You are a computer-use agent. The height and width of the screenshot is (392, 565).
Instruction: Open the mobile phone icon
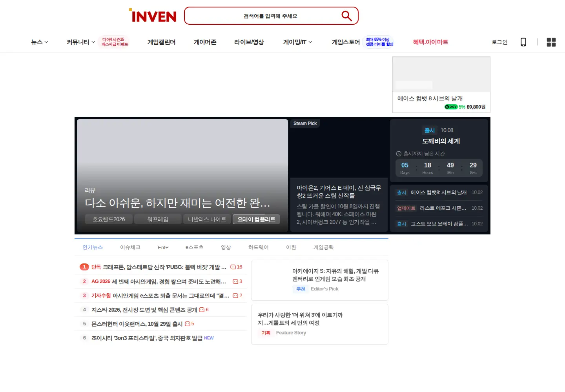coord(523,42)
